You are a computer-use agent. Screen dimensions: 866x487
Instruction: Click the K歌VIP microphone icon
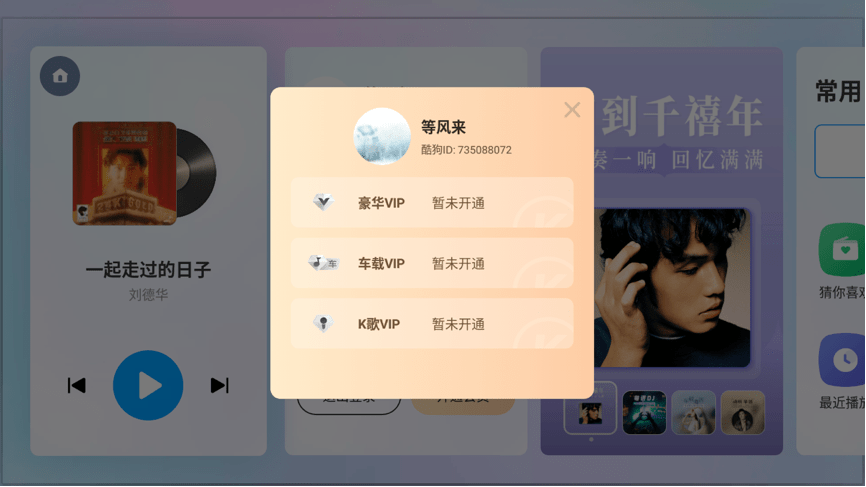pos(323,324)
